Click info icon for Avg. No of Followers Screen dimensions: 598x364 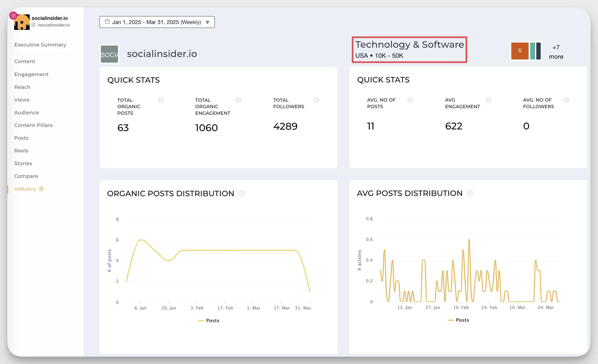click(x=566, y=100)
